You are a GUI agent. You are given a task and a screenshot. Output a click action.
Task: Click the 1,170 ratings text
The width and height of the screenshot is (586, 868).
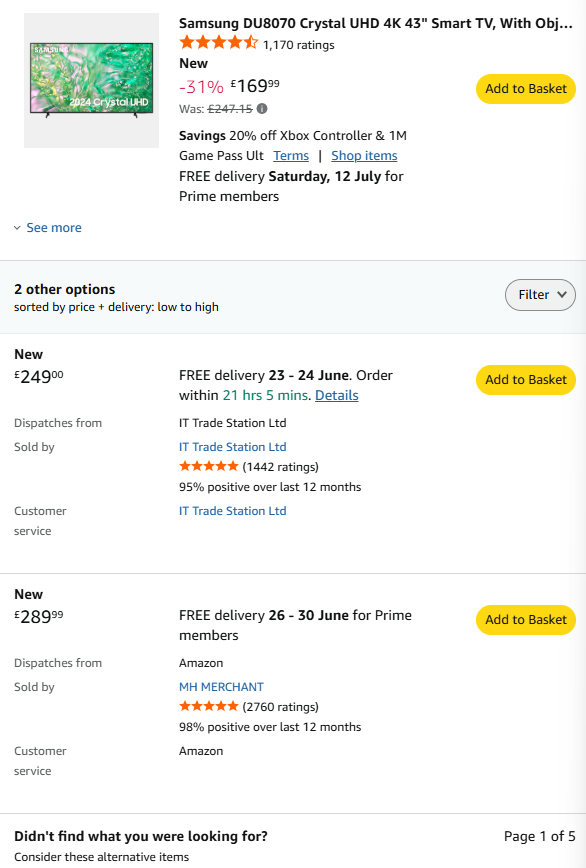299,45
